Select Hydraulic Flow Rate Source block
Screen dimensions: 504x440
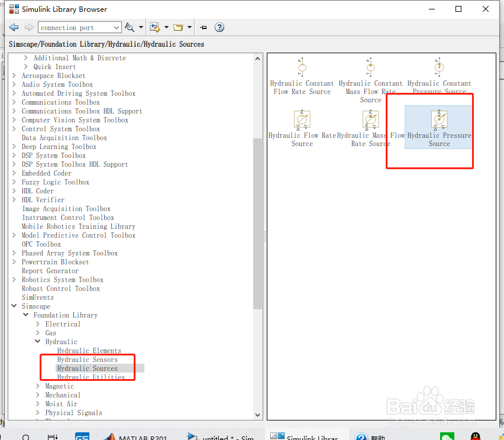coord(302,128)
